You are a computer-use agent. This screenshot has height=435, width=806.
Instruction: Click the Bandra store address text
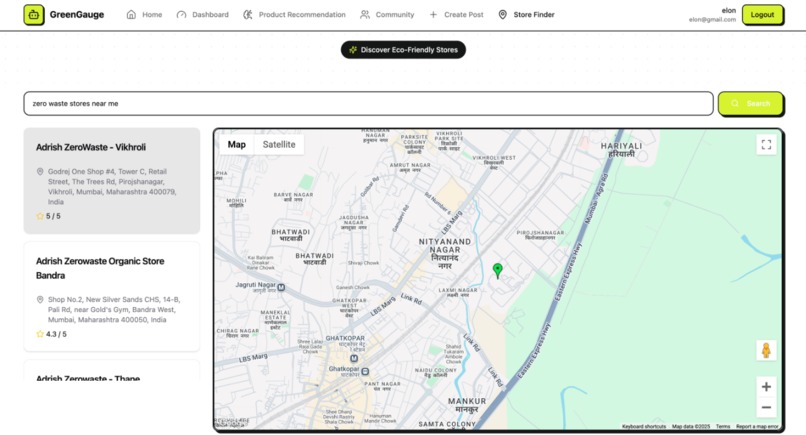tap(114, 310)
